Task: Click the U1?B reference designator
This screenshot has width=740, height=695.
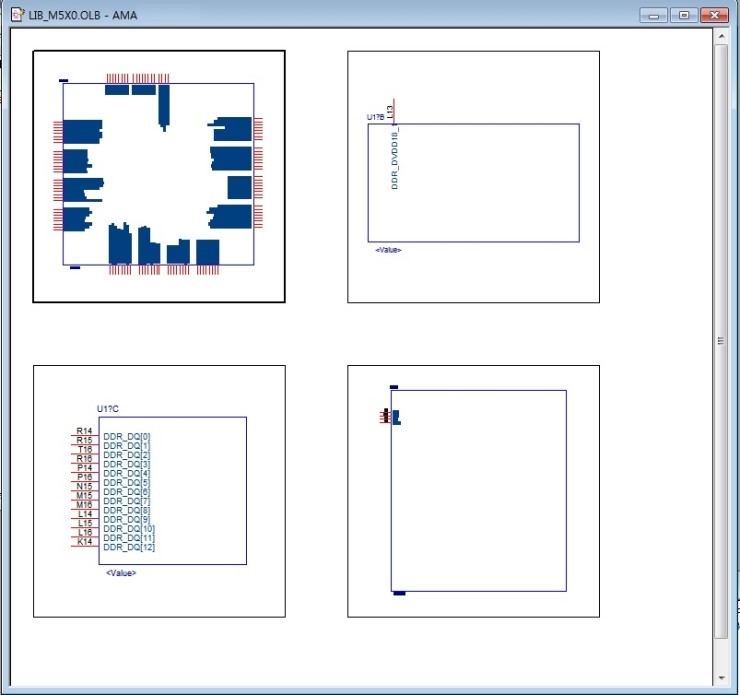Action: click(375, 117)
